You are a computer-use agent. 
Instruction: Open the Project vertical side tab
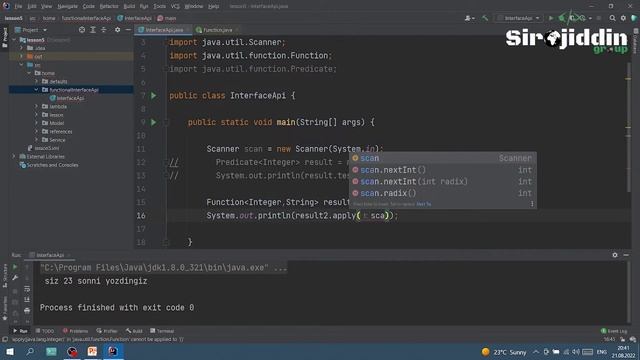5,38
